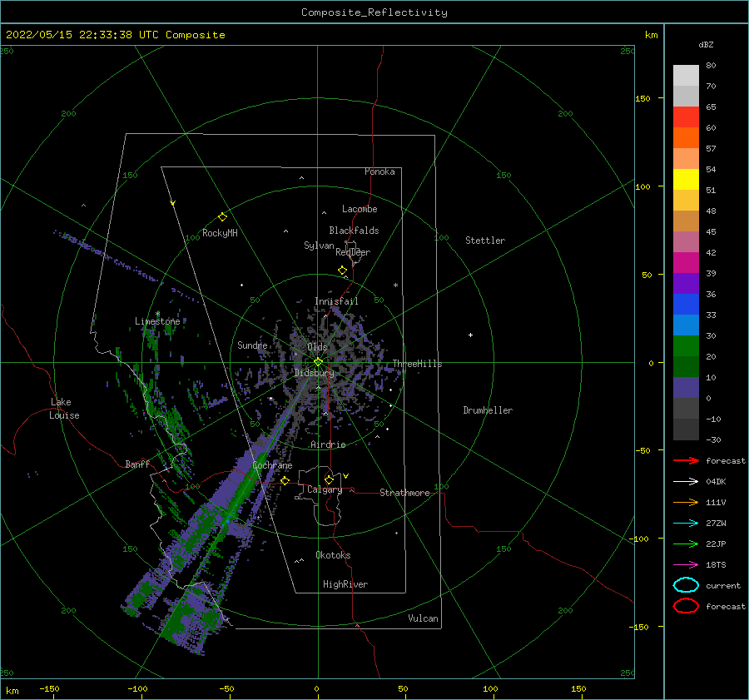This screenshot has width=749, height=700.
Task: Click the Sylvan label
Action: (319, 246)
